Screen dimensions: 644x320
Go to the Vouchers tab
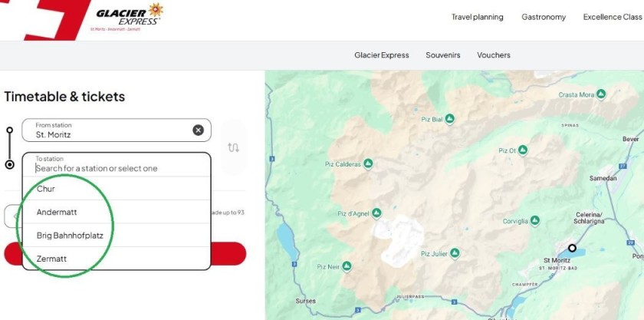(x=493, y=55)
